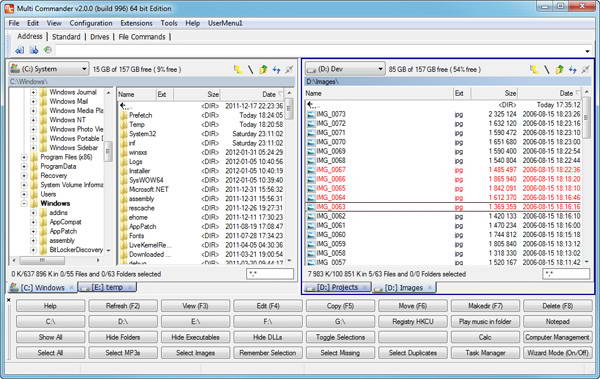Image resolution: width=600 pixels, height=379 pixels.
Task: Click the IMG_0070 image file icon
Action: 311,142
